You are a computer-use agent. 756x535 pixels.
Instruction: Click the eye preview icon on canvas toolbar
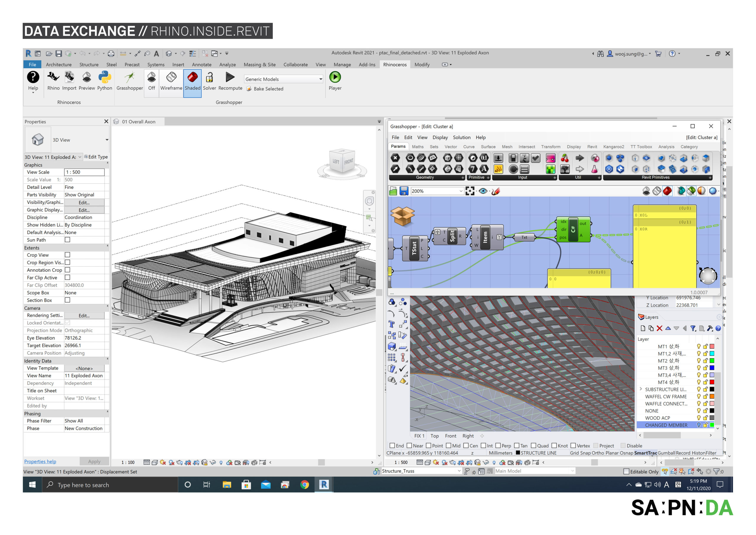[483, 191]
